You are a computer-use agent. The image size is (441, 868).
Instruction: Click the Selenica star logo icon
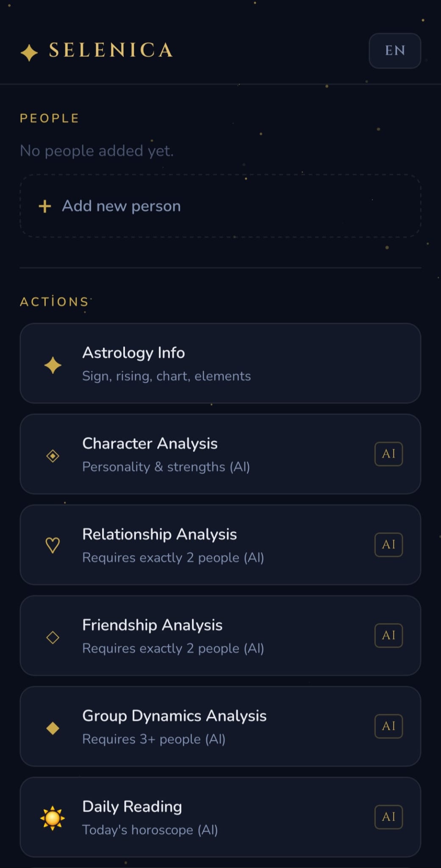[29, 53]
